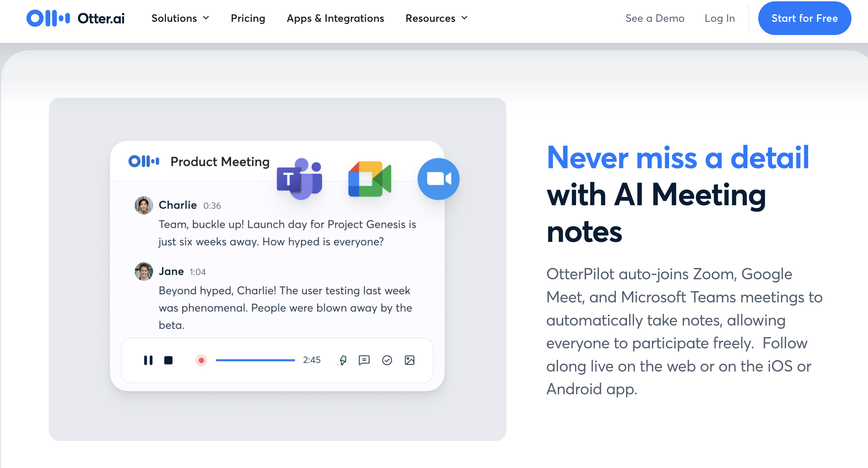Screen dimensions: 868x468
Task: Click the Start for Free button
Action: point(804,18)
